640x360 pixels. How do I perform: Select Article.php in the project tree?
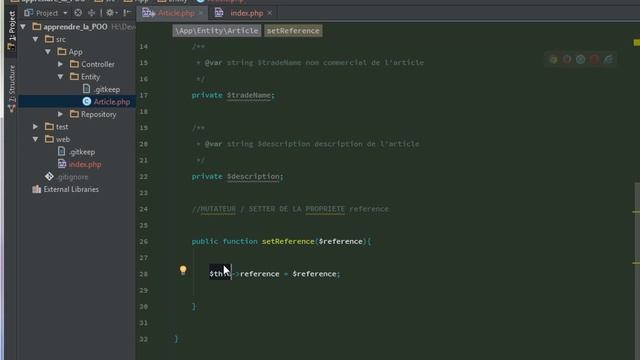coord(112,102)
